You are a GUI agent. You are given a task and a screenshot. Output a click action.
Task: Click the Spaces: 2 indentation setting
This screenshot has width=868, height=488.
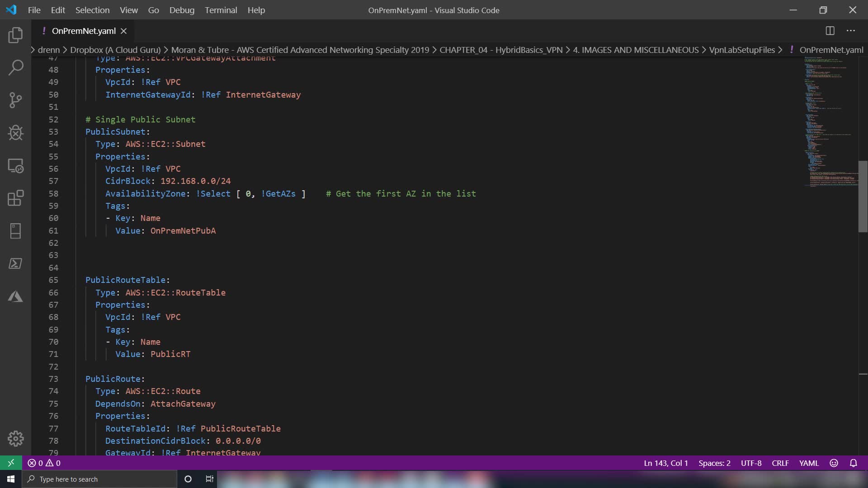coord(714,463)
